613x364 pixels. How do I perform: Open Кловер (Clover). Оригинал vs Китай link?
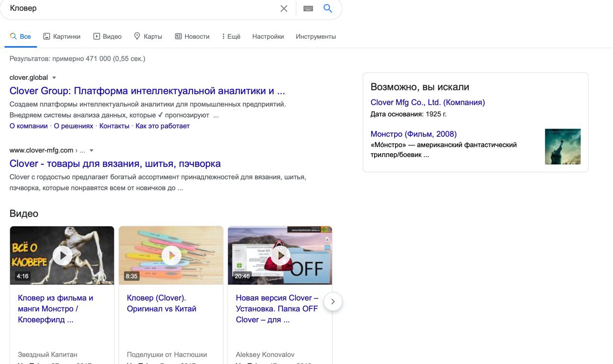click(x=161, y=303)
